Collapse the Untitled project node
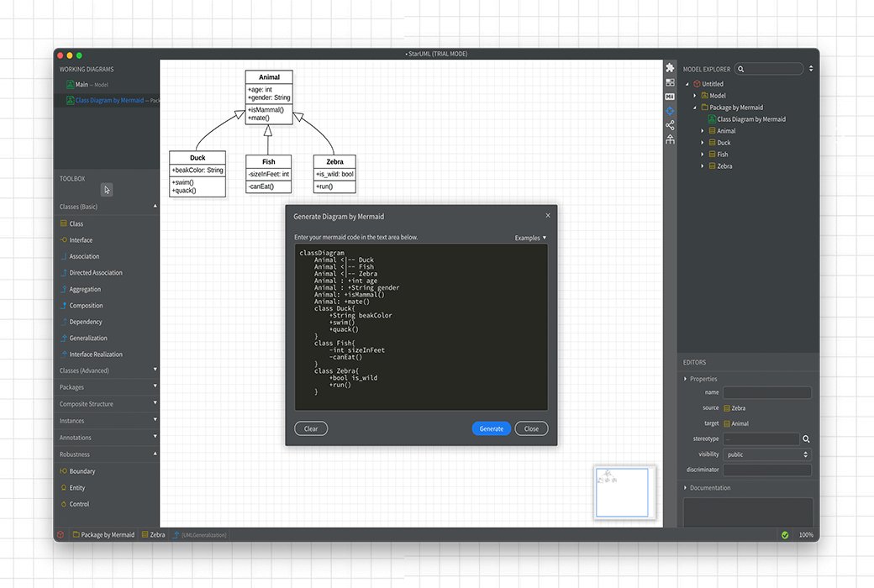The height and width of the screenshot is (588, 874). coord(687,84)
